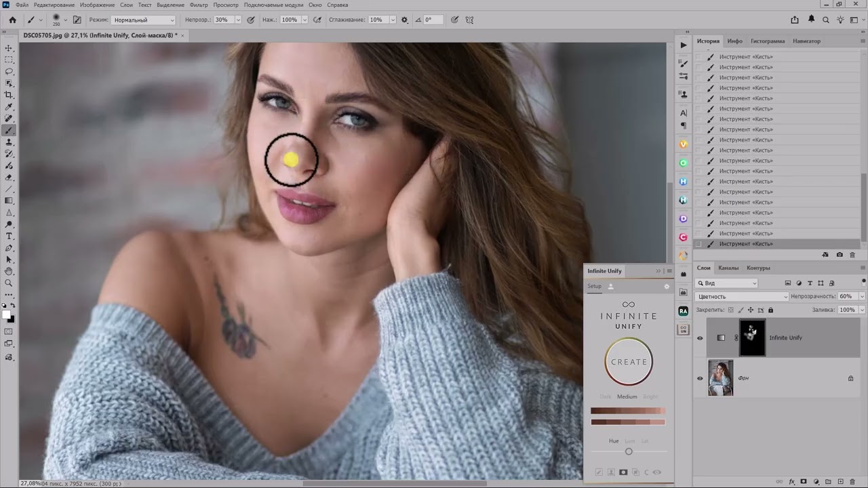
Task: Create a new group folder in Layers
Action: click(828, 482)
